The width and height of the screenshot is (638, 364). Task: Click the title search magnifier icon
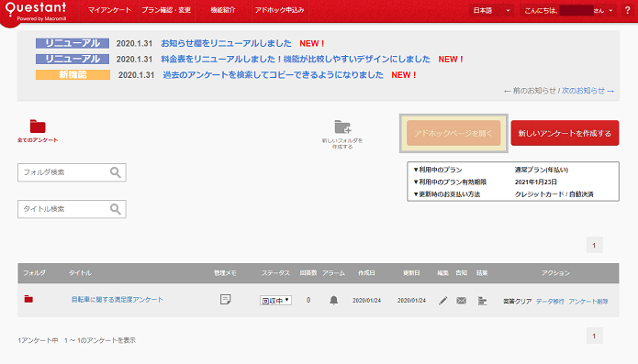tap(116, 209)
